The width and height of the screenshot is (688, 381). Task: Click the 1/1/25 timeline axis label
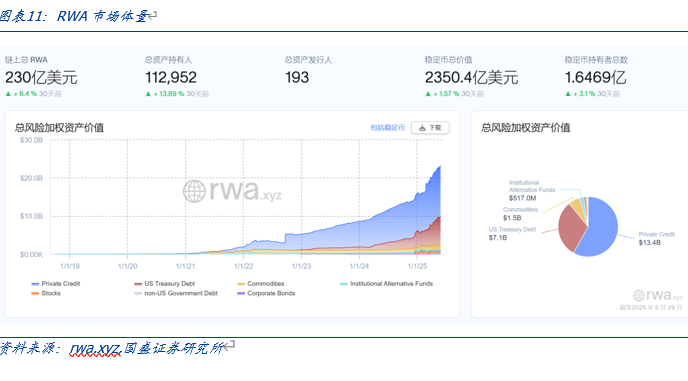(417, 266)
